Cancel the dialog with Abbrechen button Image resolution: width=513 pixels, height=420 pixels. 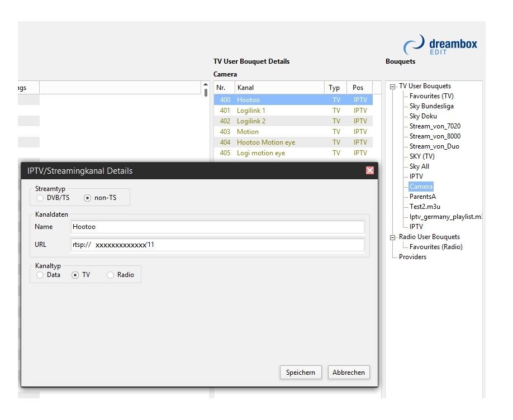tap(349, 372)
